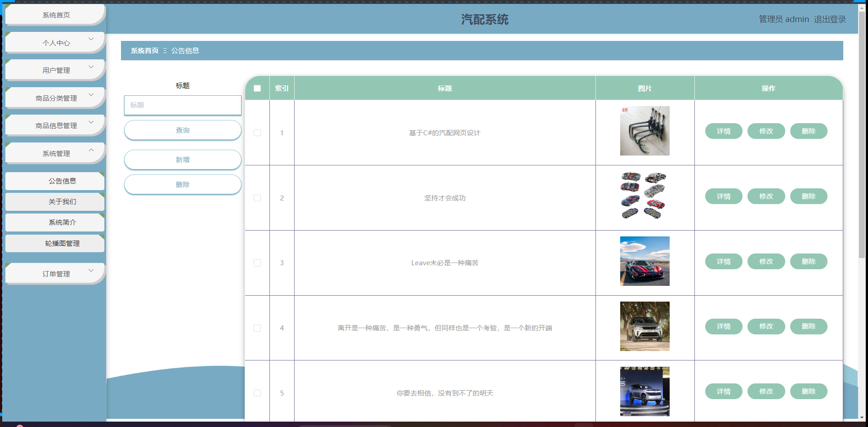This screenshot has width=868, height=427.
Task: Collapse the 系统管理 menu chevron
Action: click(91, 150)
